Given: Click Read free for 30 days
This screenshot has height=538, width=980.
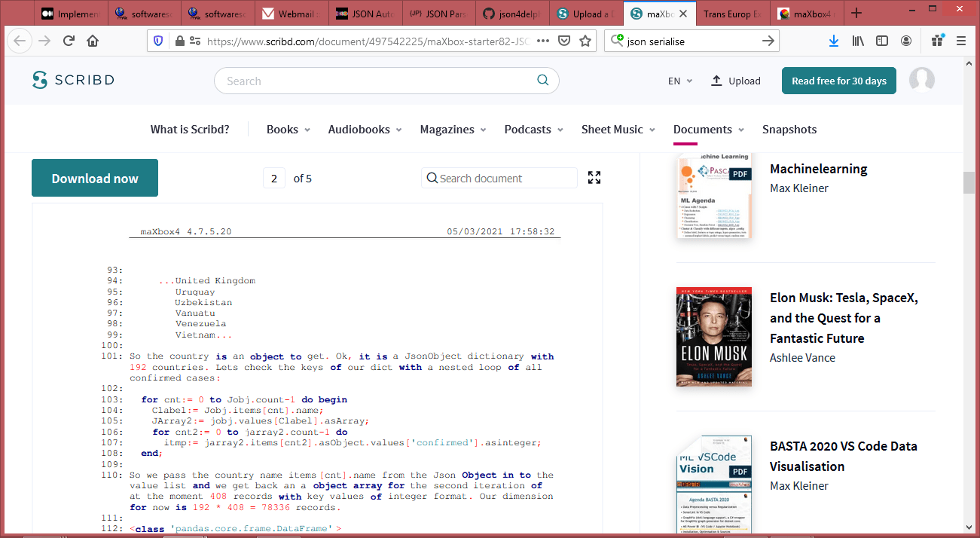Looking at the screenshot, I should click(x=838, y=81).
